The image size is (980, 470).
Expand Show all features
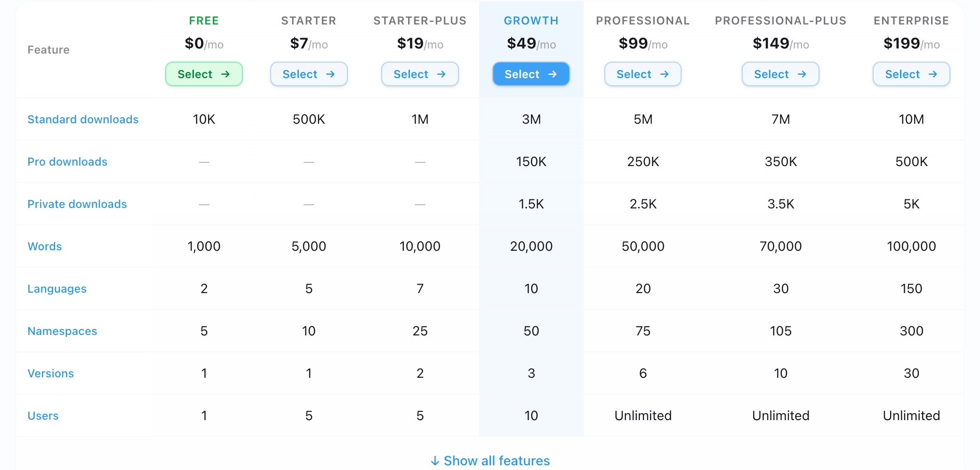coord(496,461)
